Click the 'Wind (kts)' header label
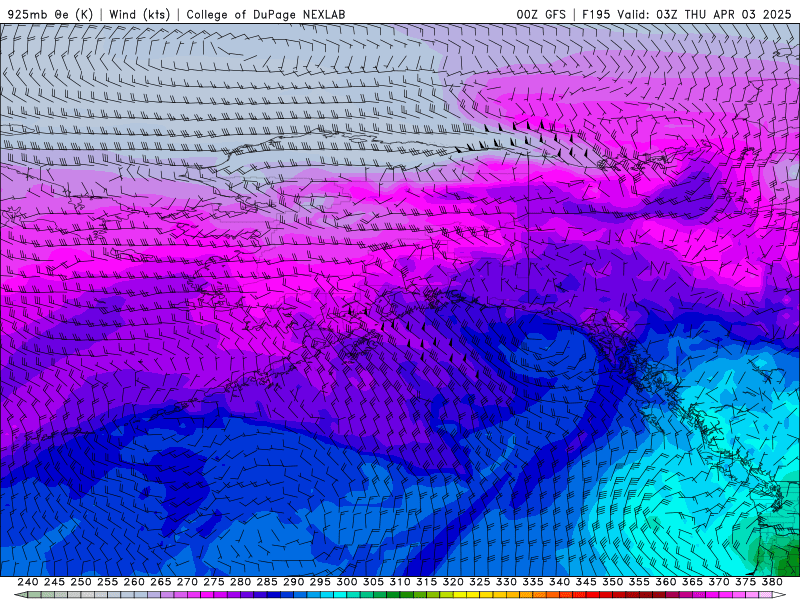Image resolution: width=800 pixels, height=600 pixels. point(139,14)
